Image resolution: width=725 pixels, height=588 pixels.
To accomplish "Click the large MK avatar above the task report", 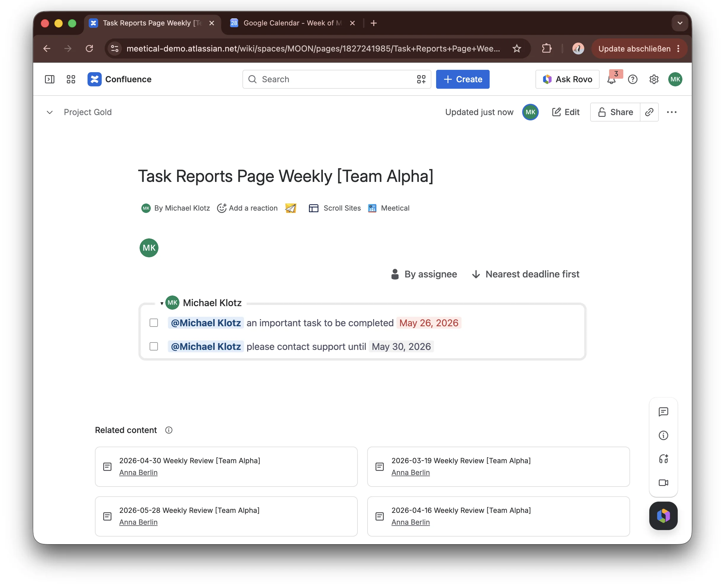I will pos(149,248).
